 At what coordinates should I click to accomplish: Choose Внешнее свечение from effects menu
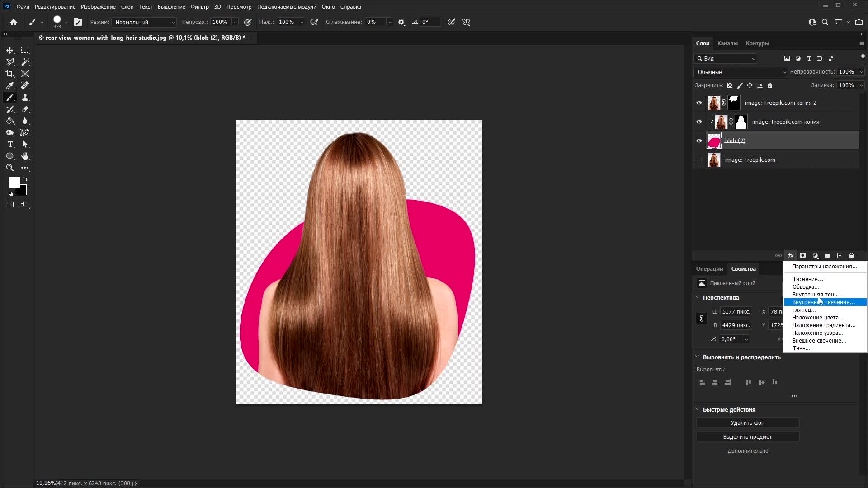(819, 341)
